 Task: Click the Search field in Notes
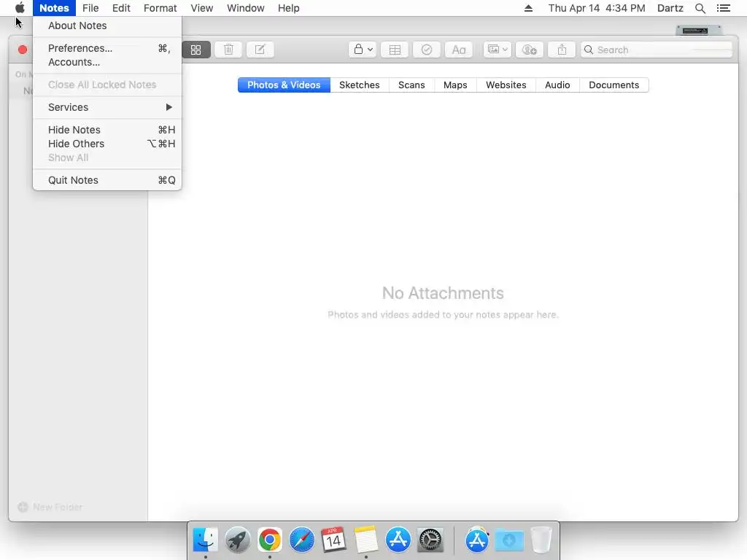point(656,50)
